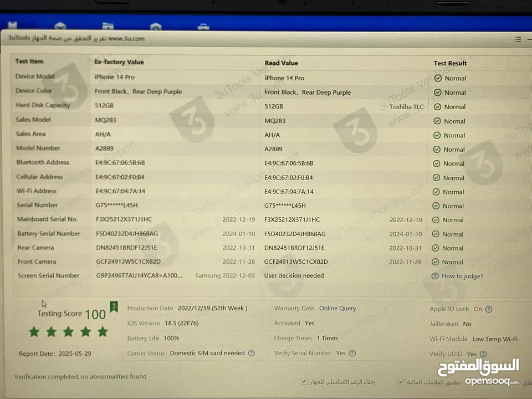Select the 'Front Camera' row label
Screen dimensions: 532x399
coord(37,262)
